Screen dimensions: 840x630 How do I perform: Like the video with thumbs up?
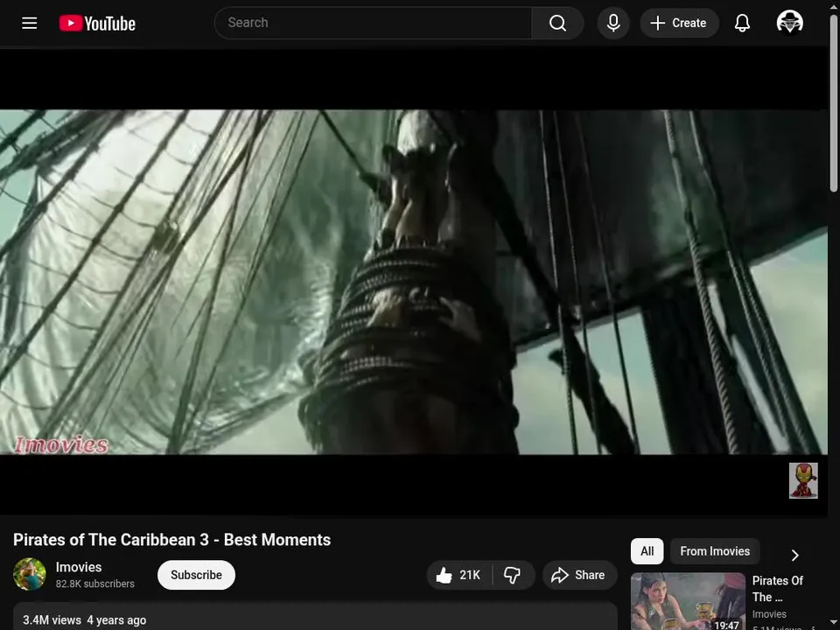(x=459, y=575)
